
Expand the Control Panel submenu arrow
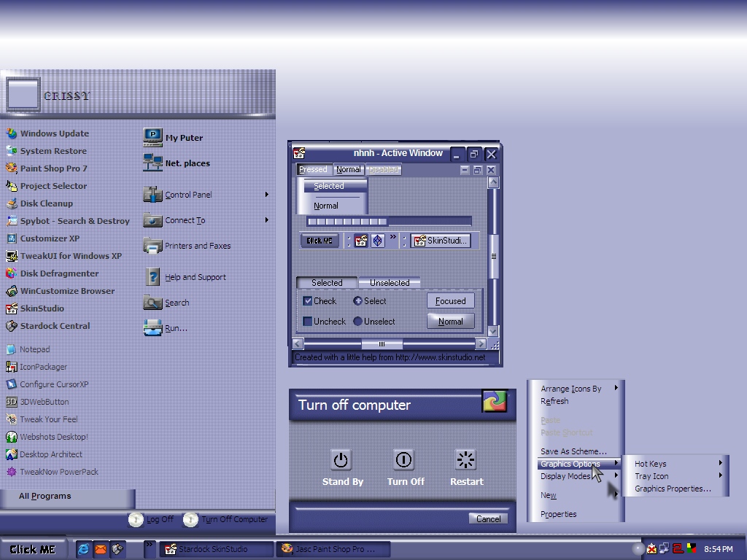pyautogui.click(x=267, y=194)
